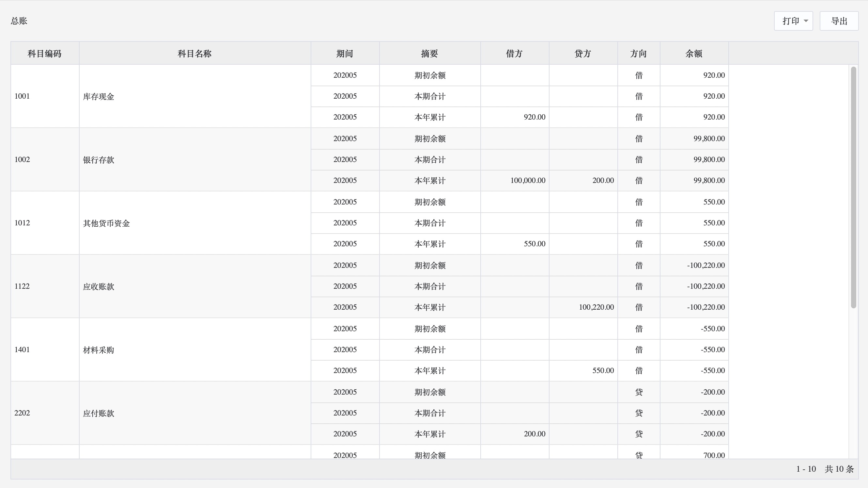Click 本年累计 summary in 材料采购 row
The image size is (868, 488).
pyautogui.click(x=430, y=371)
